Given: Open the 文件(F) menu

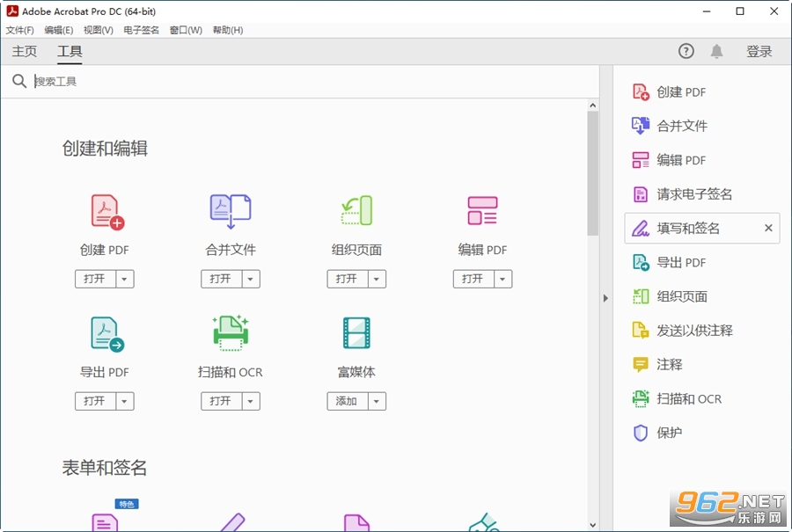Looking at the screenshot, I should pos(19,30).
